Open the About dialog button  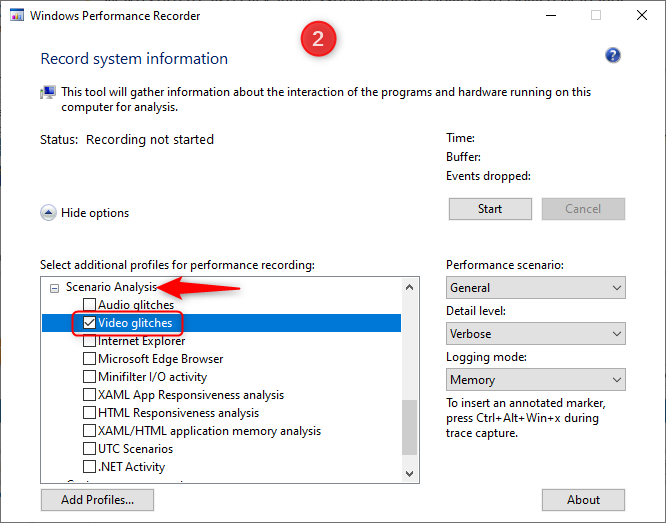tap(583, 500)
